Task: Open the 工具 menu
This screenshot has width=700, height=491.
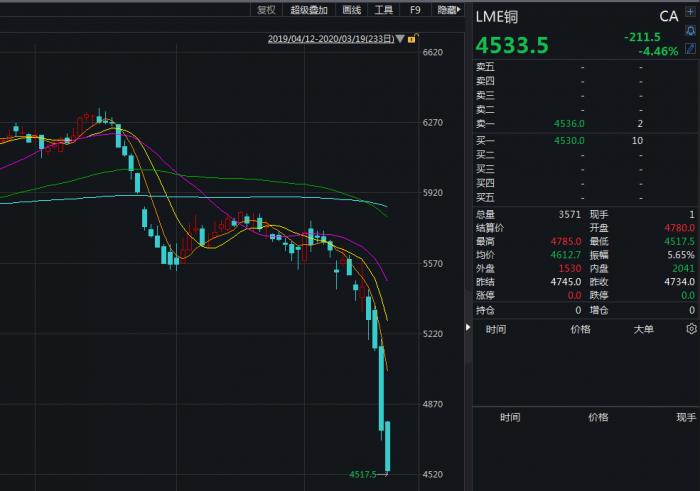Action: tap(384, 9)
